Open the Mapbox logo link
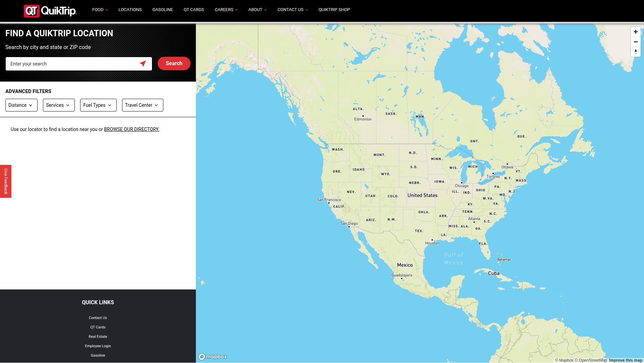The height and width of the screenshot is (363, 644). 213,357
